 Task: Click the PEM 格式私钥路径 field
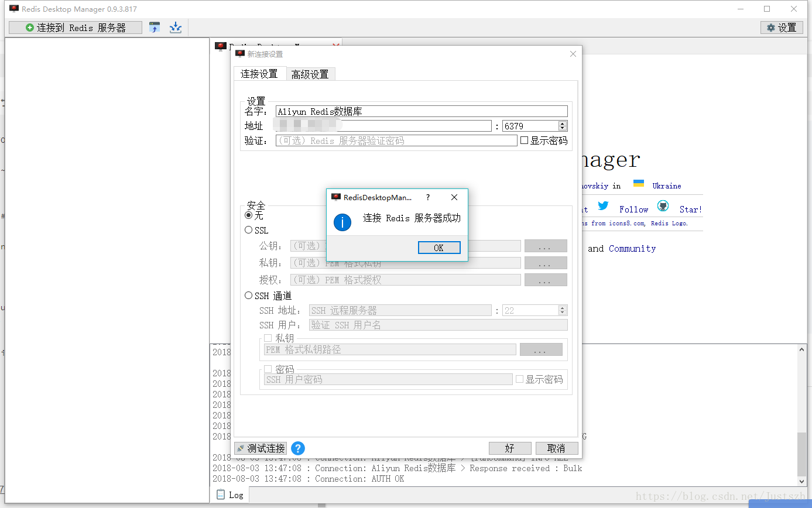[390, 349]
